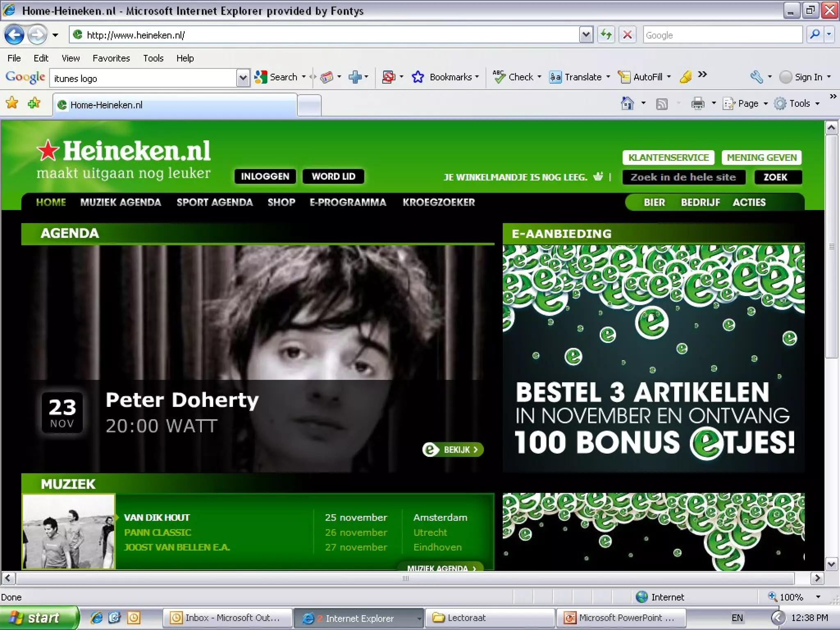Open the zoom level 100% dropdown
840x630 pixels.
[818, 597]
